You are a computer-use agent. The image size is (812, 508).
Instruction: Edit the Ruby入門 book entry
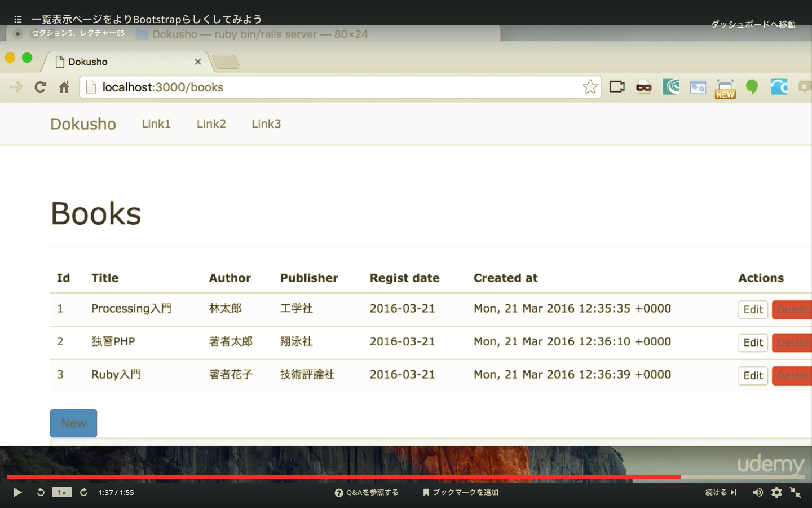tap(753, 375)
